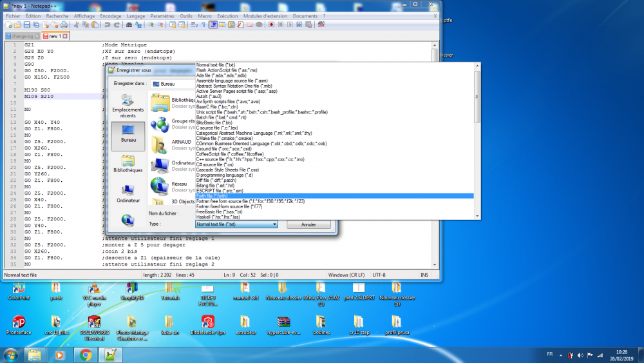Select Emplacements récents in places bar

point(128,106)
